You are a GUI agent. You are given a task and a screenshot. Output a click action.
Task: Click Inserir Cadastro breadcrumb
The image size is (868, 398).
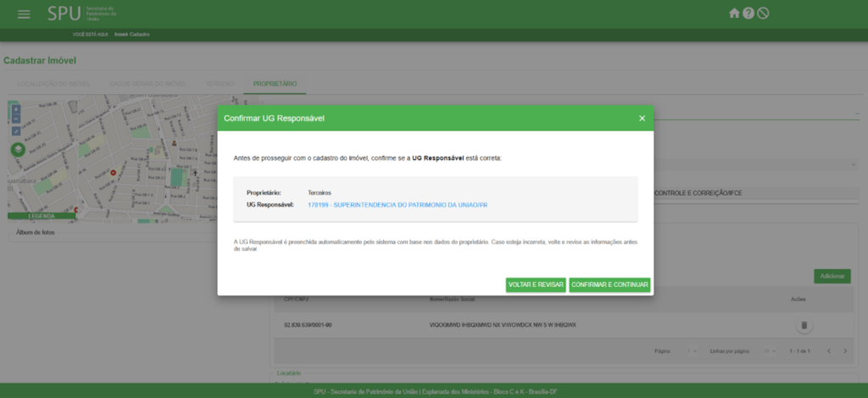(131, 34)
